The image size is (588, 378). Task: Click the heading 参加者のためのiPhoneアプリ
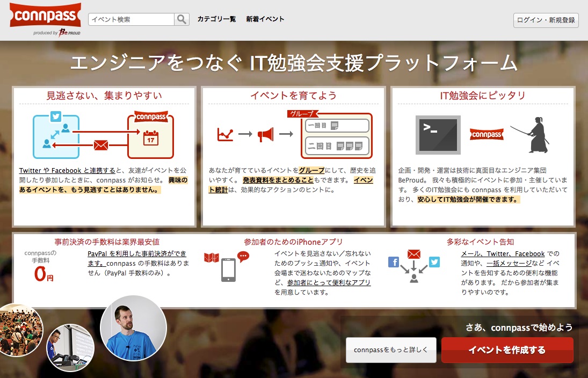coord(293,242)
